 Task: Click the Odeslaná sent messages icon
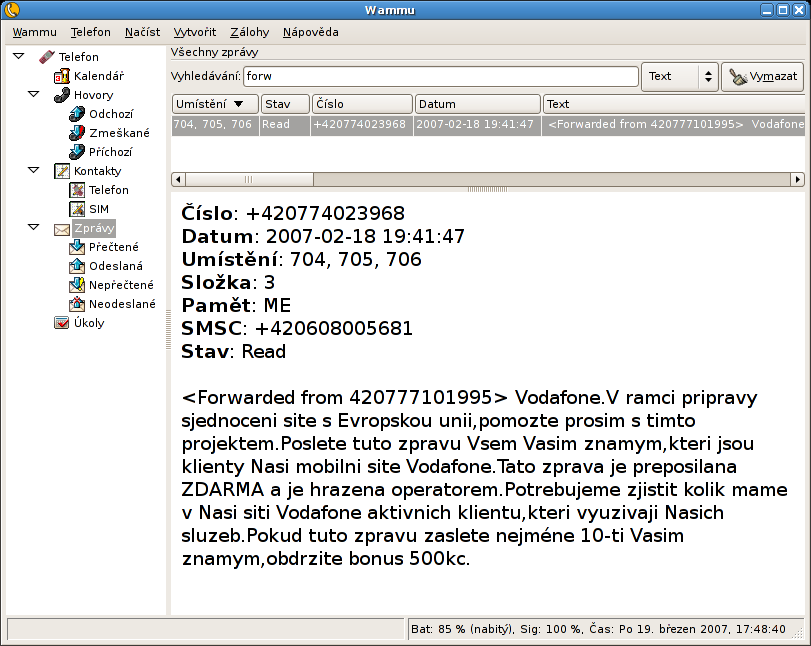tap(77, 266)
